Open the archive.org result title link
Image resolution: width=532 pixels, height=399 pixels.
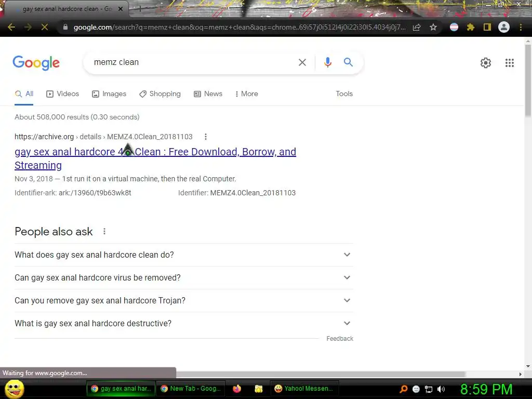[x=155, y=158]
